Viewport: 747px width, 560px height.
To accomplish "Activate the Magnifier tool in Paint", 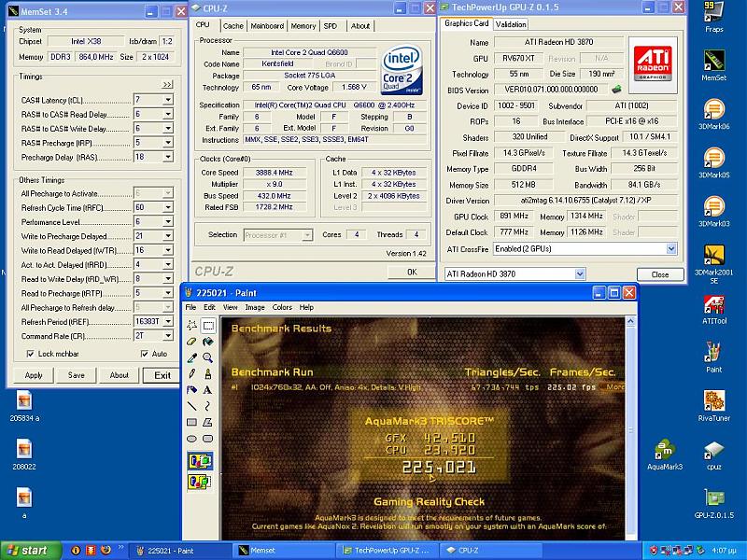I will click(208, 357).
